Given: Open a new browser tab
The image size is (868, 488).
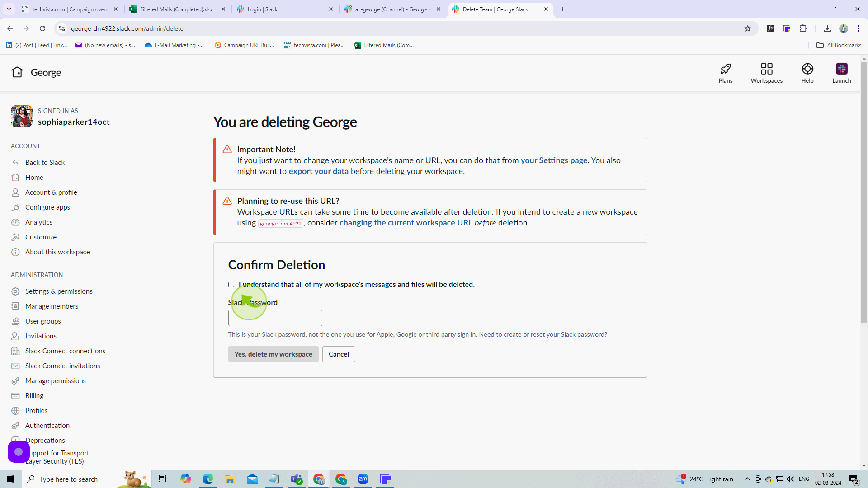Looking at the screenshot, I should tap(562, 9).
